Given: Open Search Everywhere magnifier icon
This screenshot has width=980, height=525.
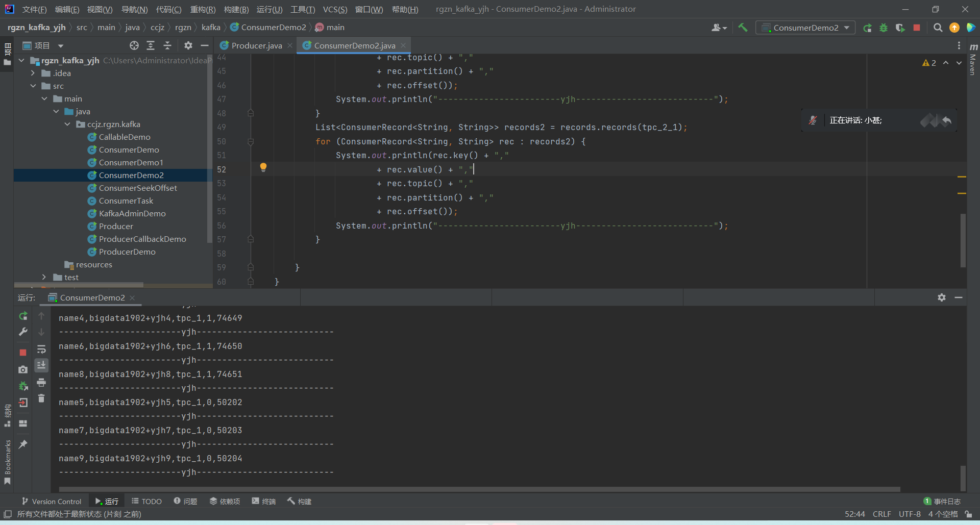Looking at the screenshot, I should pos(938,28).
